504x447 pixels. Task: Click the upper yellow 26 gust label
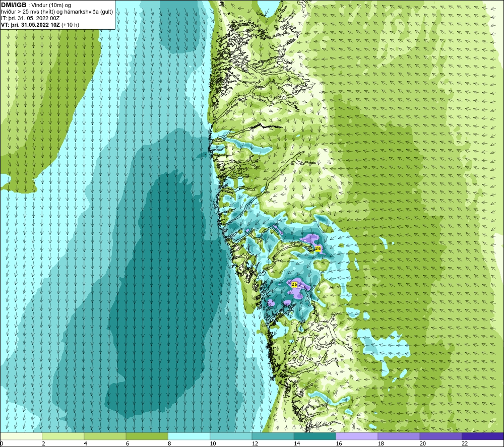(318, 249)
